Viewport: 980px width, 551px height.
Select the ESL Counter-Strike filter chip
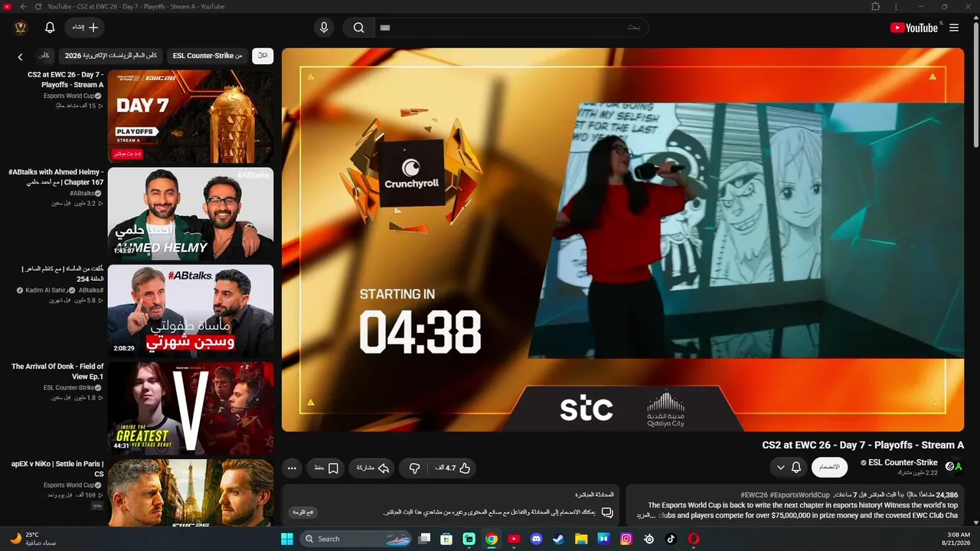click(207, 56)
